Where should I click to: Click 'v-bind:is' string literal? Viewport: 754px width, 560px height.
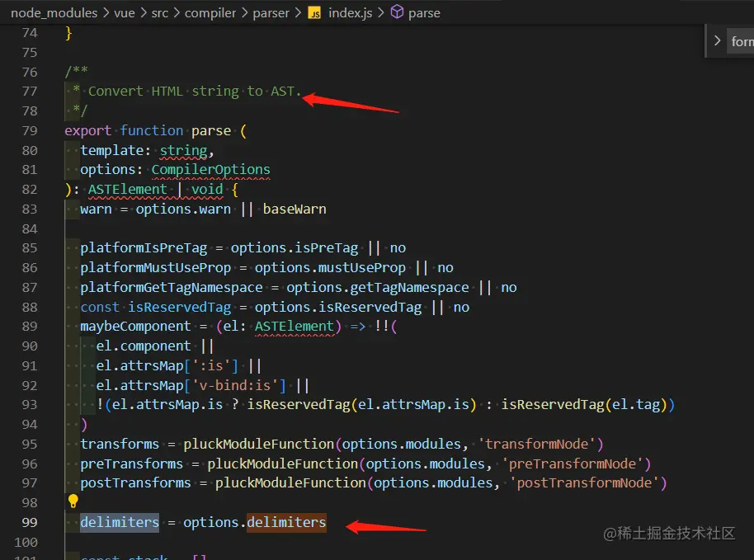click(x=235, y=385)
